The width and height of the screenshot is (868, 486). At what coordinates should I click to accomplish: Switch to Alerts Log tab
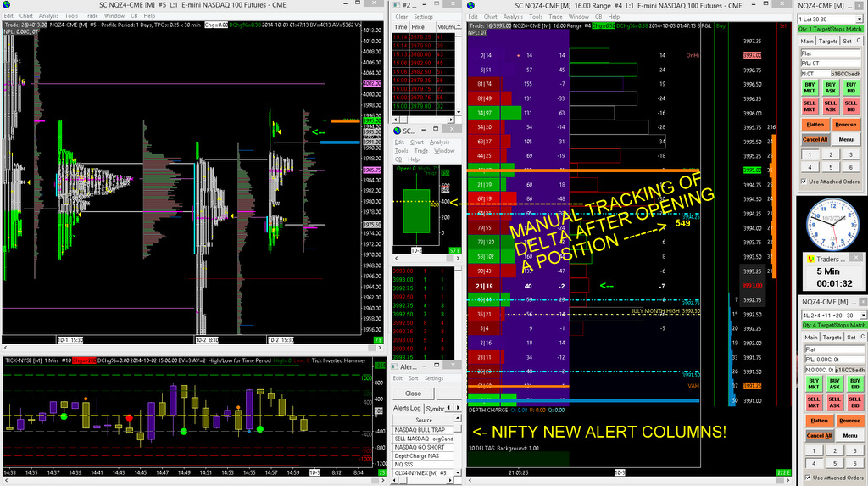[407, 409]
